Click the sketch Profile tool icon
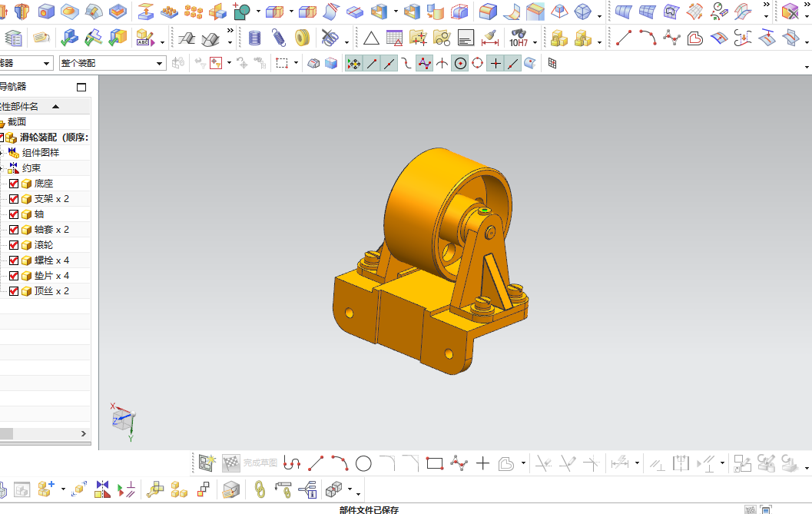 click(292, 463)
